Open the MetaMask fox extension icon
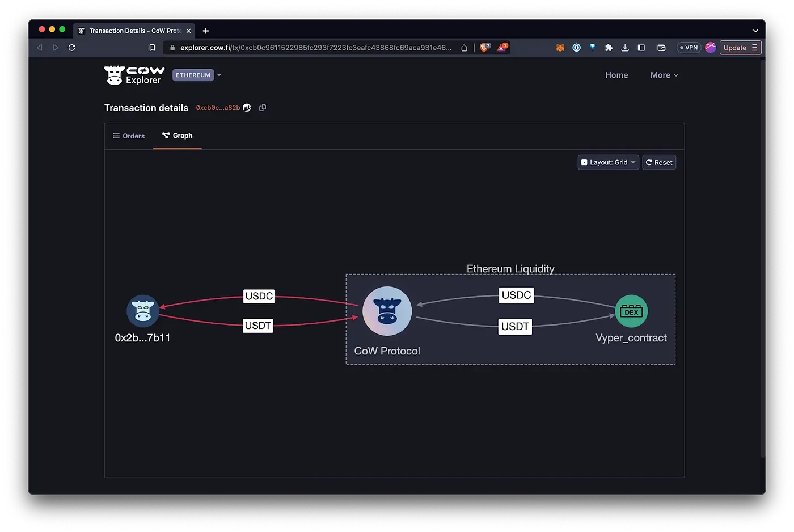 coord(560,48)
